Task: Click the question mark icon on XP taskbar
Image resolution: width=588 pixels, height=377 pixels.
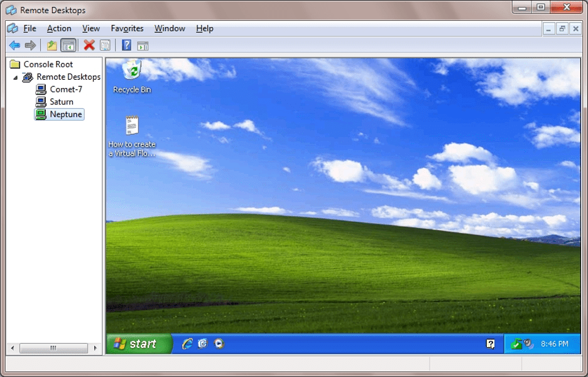Action: click(491, 344)
